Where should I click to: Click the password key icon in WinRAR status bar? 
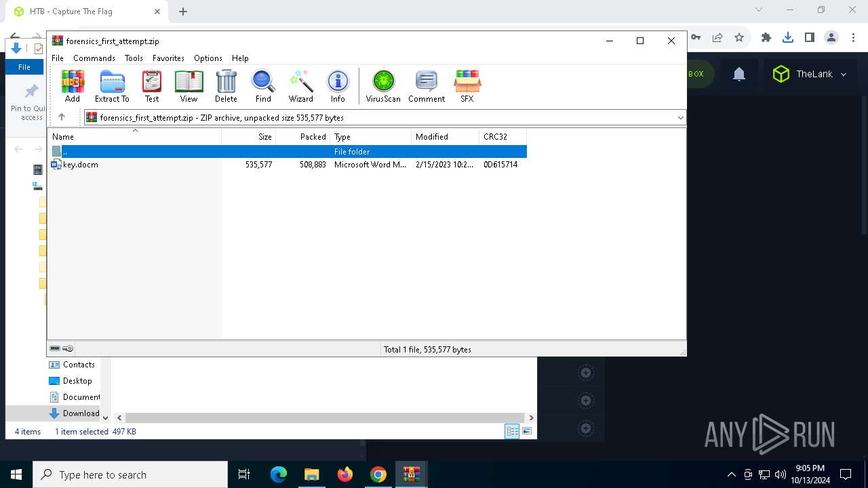coord(68,348)
